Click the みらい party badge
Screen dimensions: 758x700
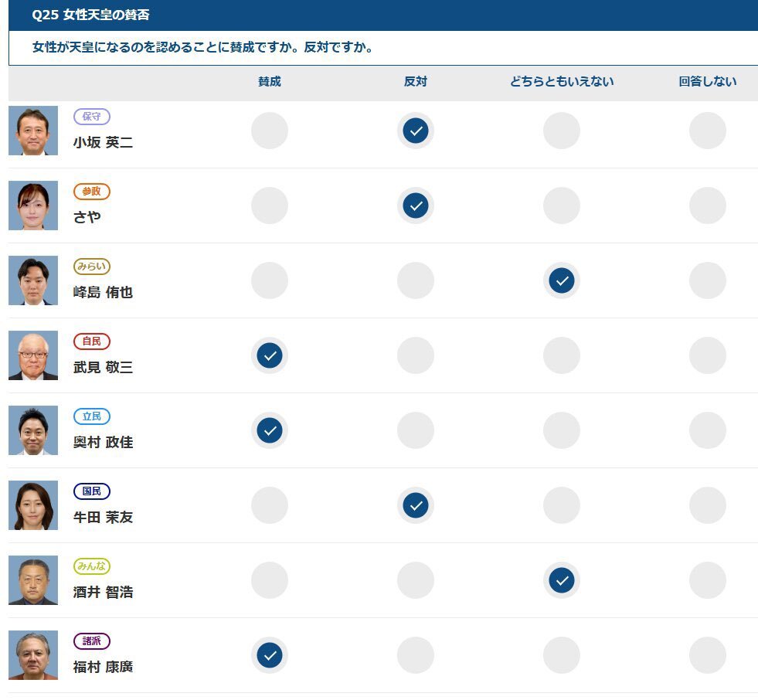[x=92, y=267]
